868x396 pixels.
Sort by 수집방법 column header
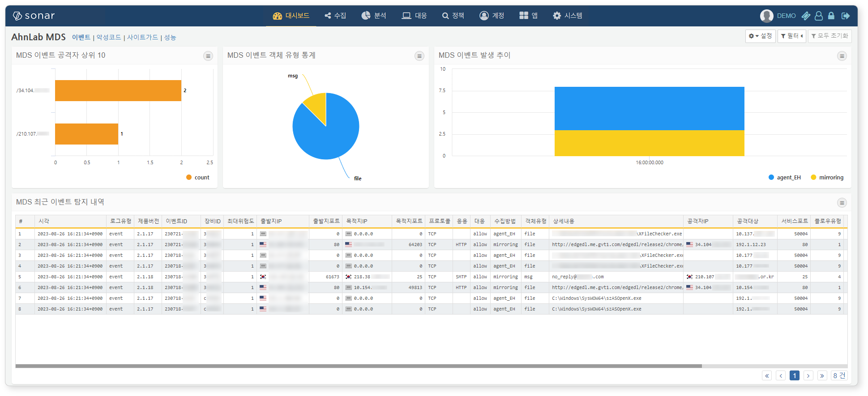click(506, 221)
